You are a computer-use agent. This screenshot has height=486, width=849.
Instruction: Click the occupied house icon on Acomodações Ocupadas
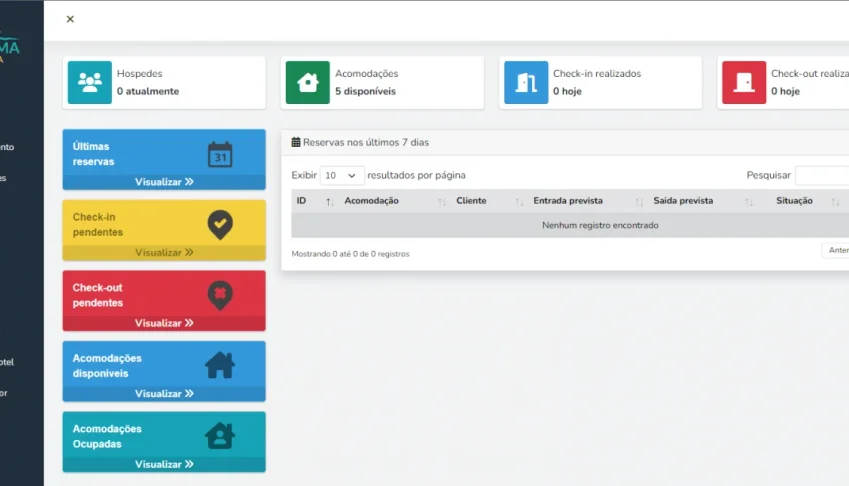click(220, 436)
